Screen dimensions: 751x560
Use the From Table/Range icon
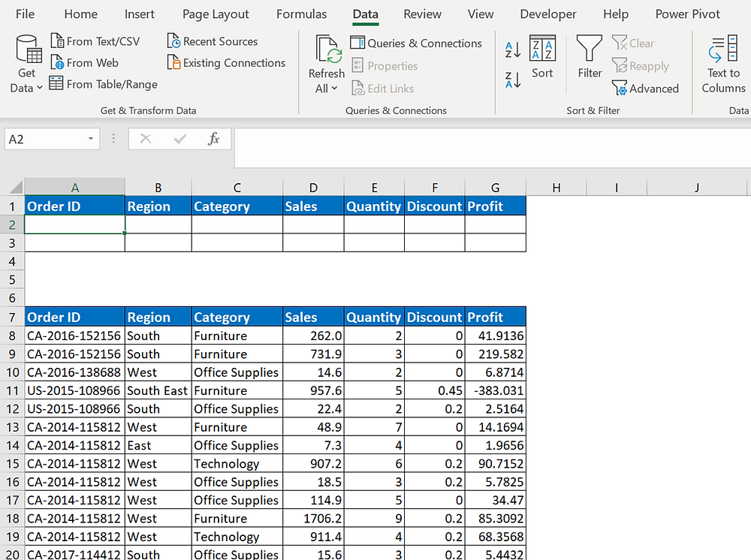pos(56,83)
